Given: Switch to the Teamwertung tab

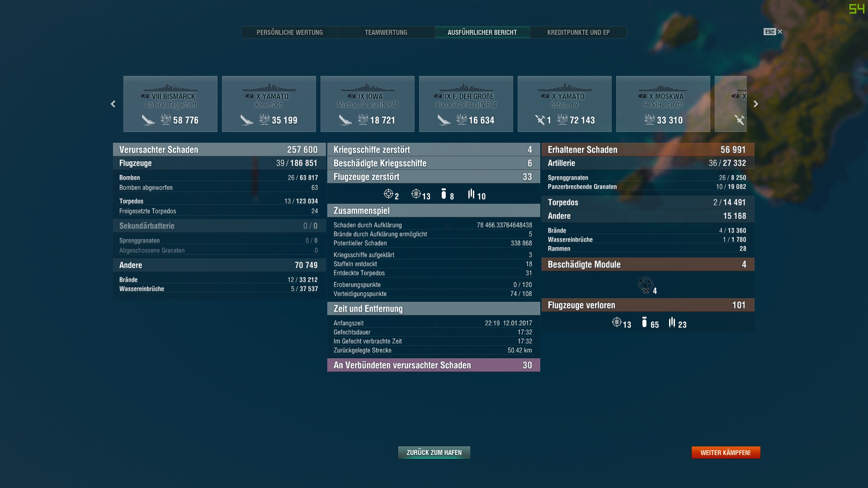Looking at the screenshot, I should click(x=386, y=33).
